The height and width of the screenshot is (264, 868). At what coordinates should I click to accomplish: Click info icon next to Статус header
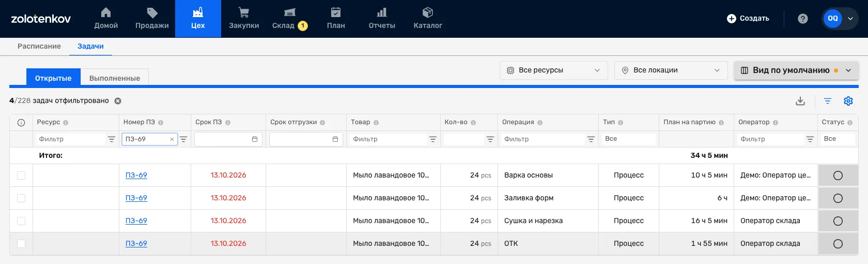tap(850, 123)
